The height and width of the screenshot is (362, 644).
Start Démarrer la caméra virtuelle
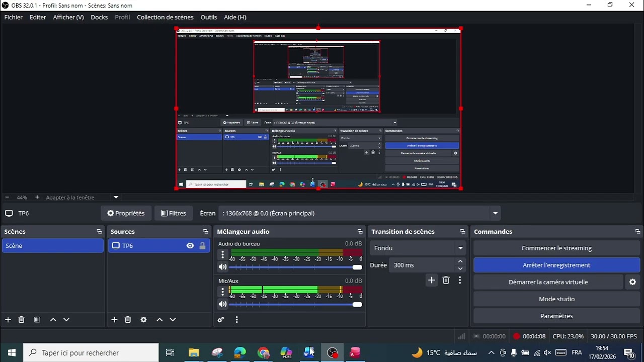coord(548,282)
